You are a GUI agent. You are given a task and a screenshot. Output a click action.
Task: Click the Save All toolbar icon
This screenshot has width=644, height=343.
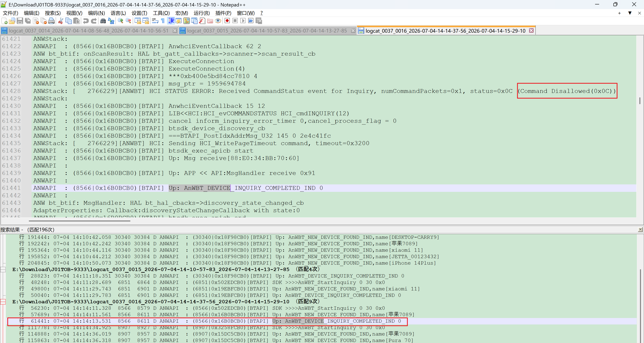pyautogui.click(x=28, y=21)
